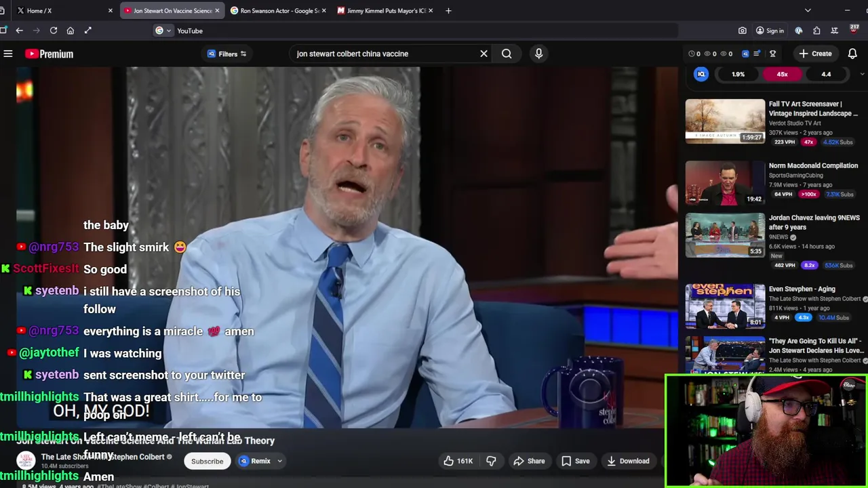Click the Create button
868x488 pixels.
click(815, 54)
